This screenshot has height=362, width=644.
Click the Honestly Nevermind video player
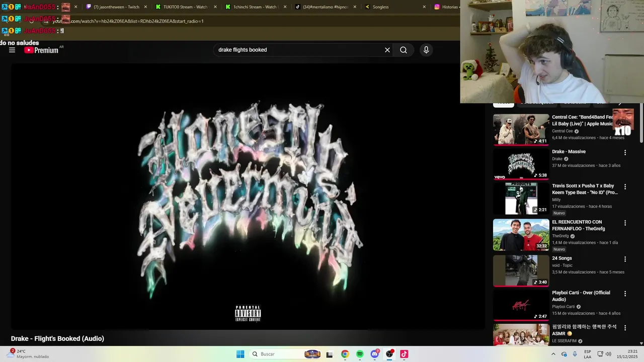pyautogui.click(x=248, y=197)
